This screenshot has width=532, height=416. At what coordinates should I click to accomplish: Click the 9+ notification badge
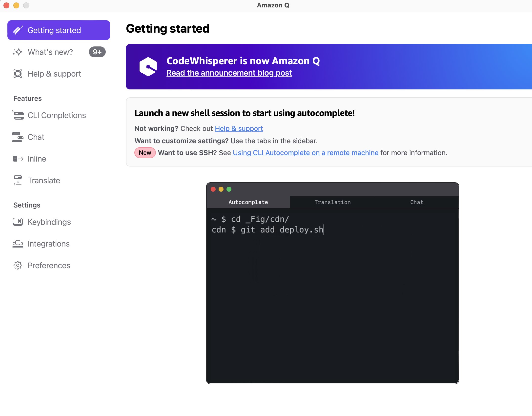[x=97, y=52]
